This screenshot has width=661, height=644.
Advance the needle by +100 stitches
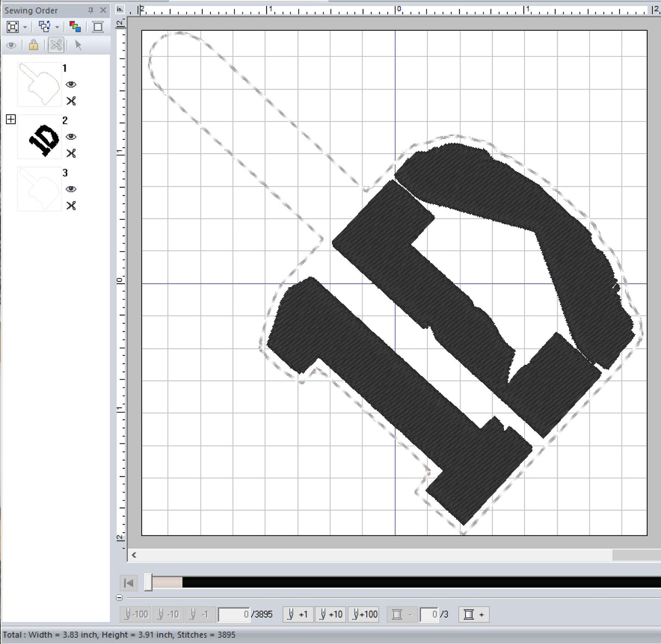(x=365, y=614)
